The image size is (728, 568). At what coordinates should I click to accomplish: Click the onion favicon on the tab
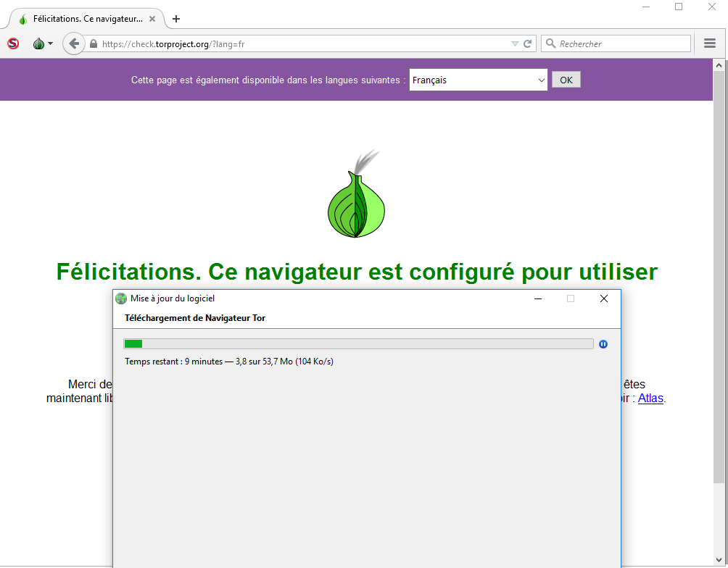click(x=23, y=20)
